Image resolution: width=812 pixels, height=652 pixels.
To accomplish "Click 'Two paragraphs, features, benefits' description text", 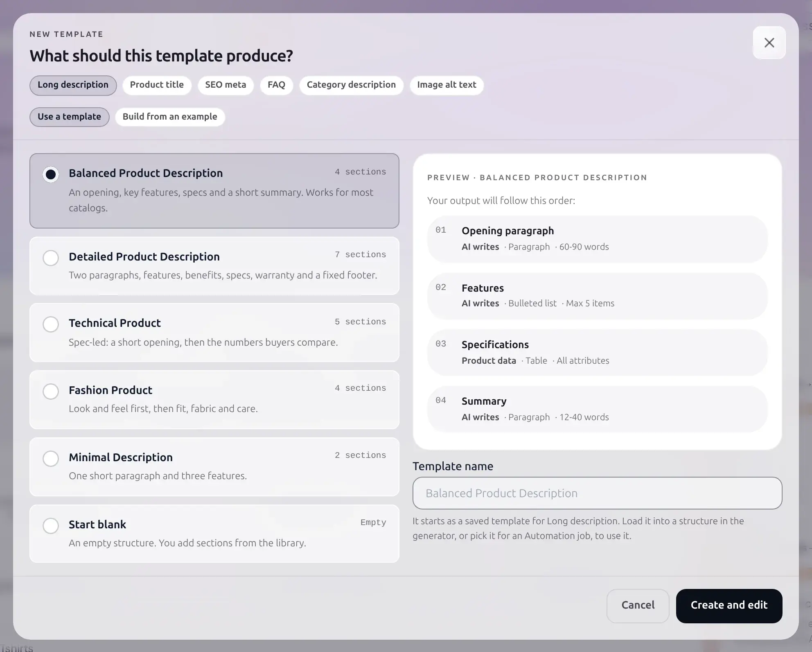I will coord(223,275).
